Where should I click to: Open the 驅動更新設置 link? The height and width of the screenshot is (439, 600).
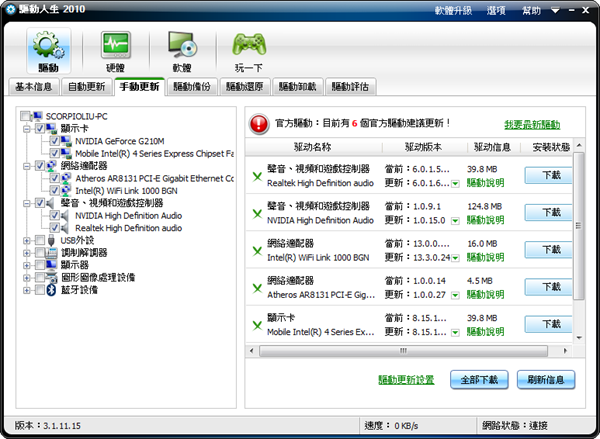pos(406,380)
